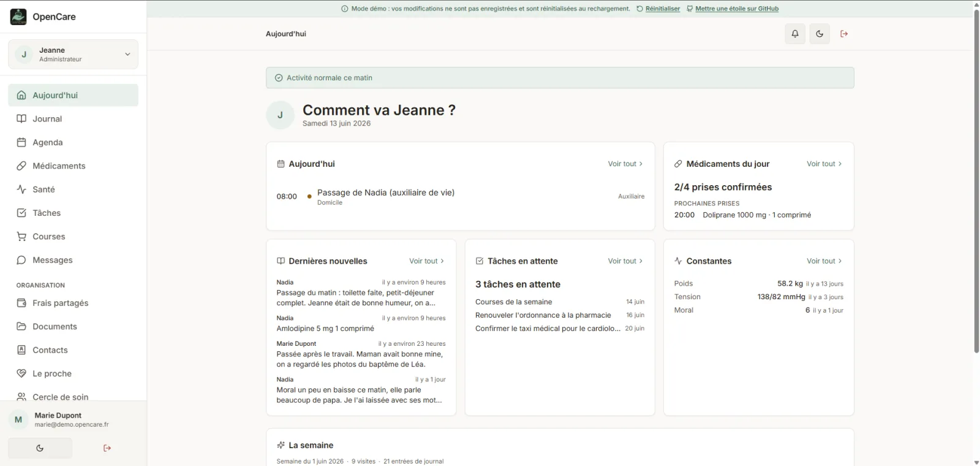980x466 pixels.
Task: Go to Tâches in the sidebar
Action: 73,213
